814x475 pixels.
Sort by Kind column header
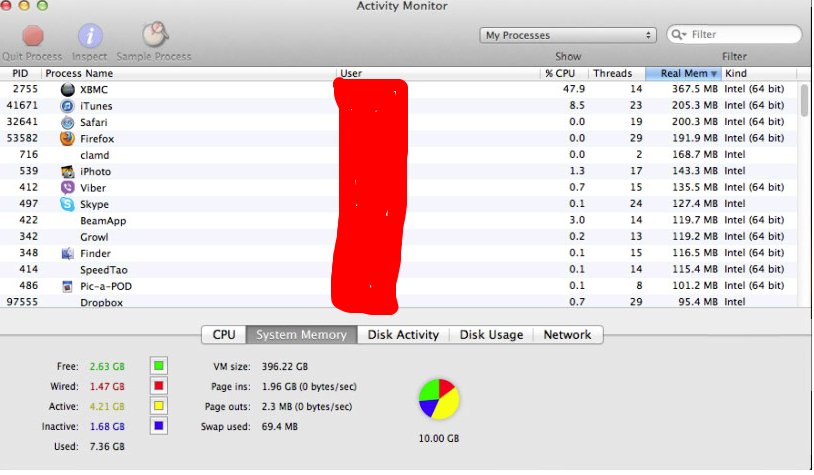point(759,73)
